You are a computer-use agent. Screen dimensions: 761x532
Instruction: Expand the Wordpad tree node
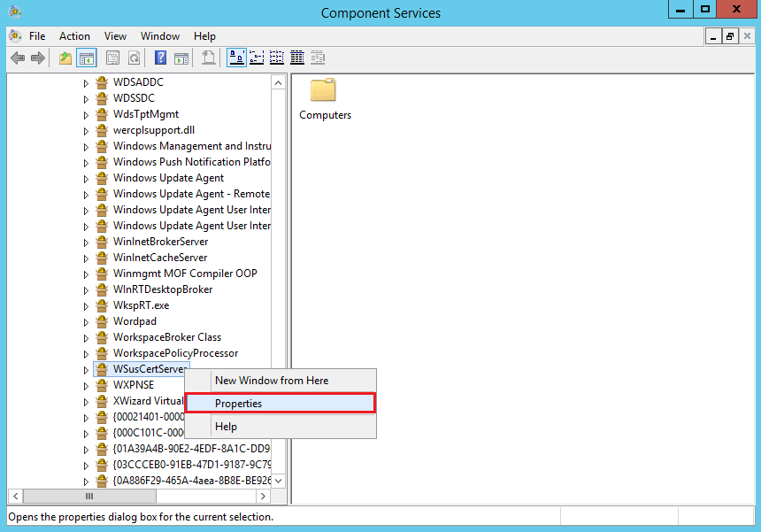(86, 322)
